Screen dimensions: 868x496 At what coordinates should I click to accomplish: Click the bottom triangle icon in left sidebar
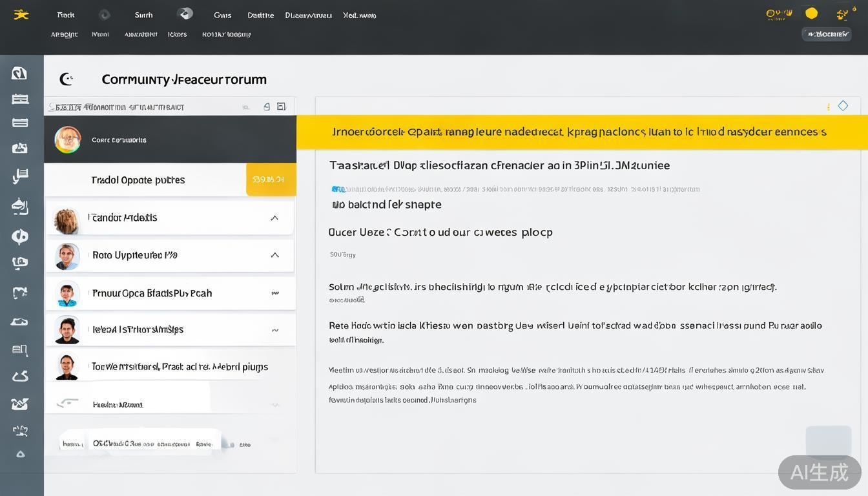tap(20, 455)
